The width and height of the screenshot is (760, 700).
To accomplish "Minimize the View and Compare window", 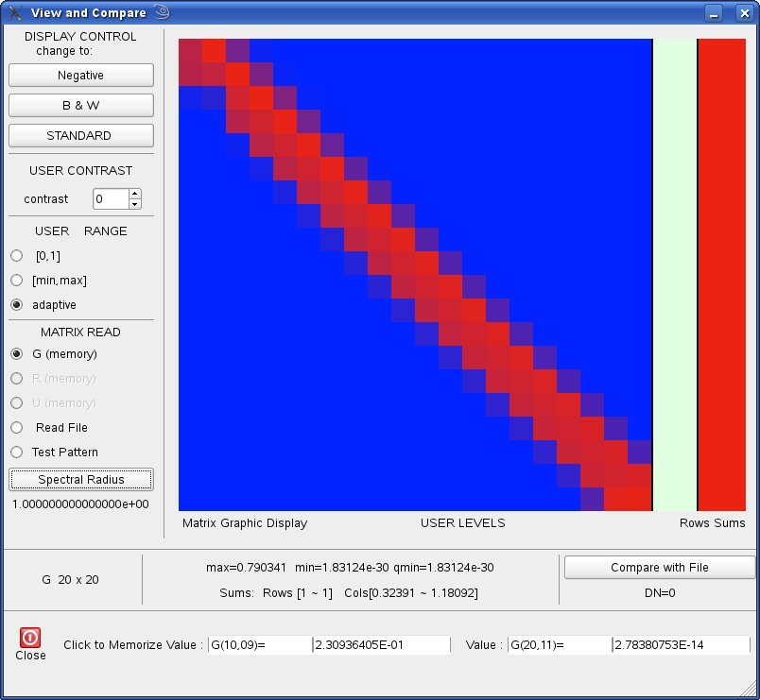I will pos(715,13).
